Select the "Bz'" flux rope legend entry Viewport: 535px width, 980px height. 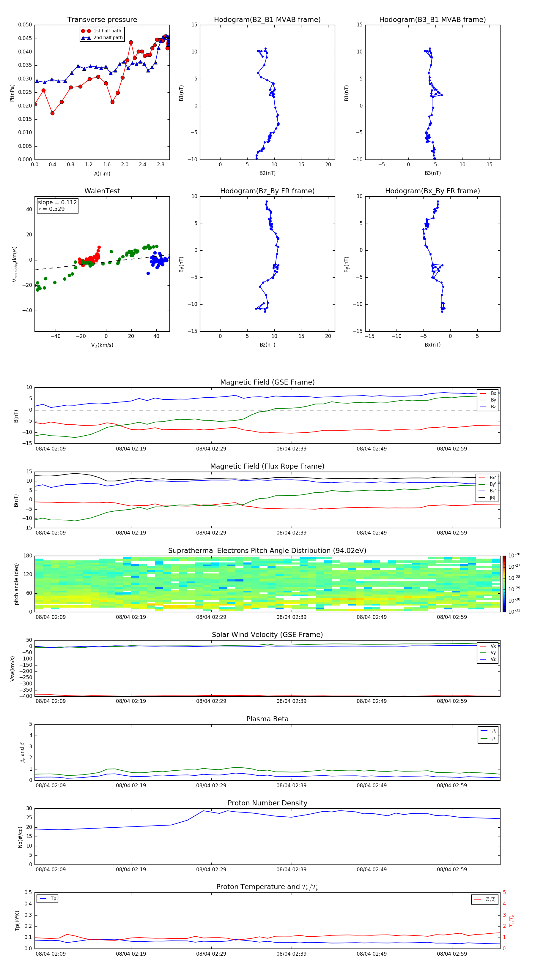pos(487,491)
